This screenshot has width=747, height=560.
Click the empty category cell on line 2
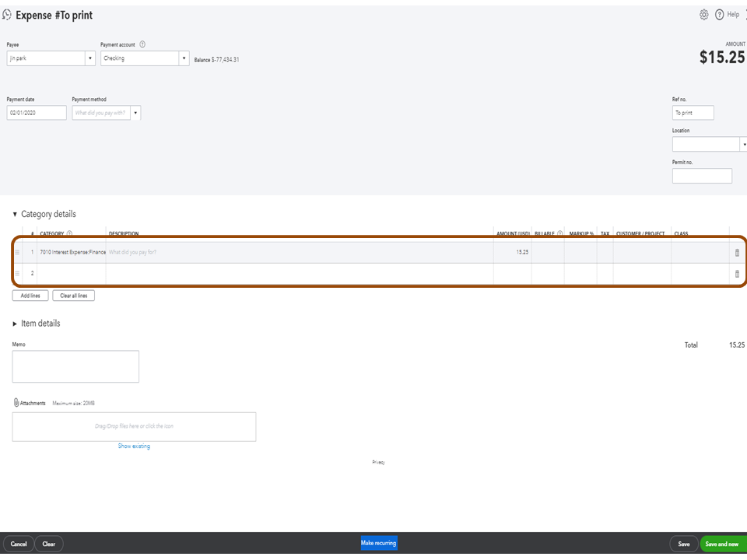[x=72, y=274]
